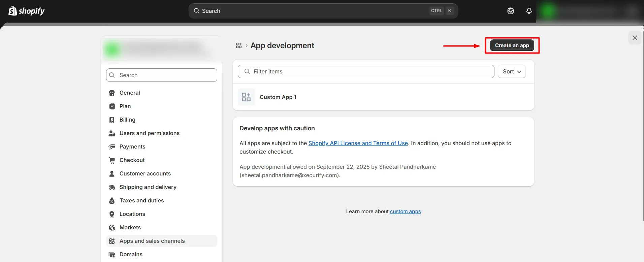Click the Customer accounts person icon
Screen dimensions: 644x262
(112, 174)
